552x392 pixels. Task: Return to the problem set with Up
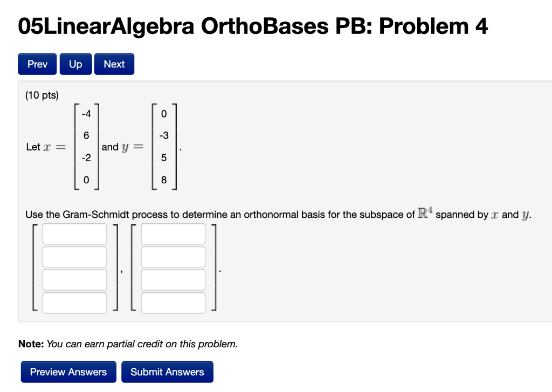point(75,64)
